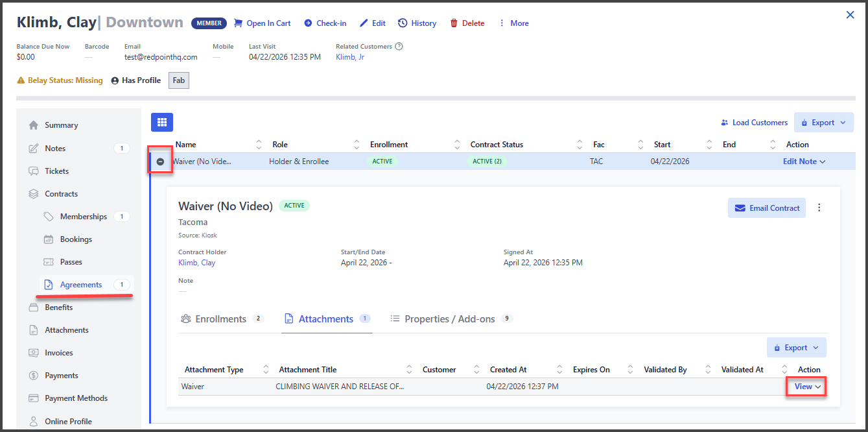Viewport: 868px width, 432px height.
Task: Open History for this customer
Action: pos(417,23)
